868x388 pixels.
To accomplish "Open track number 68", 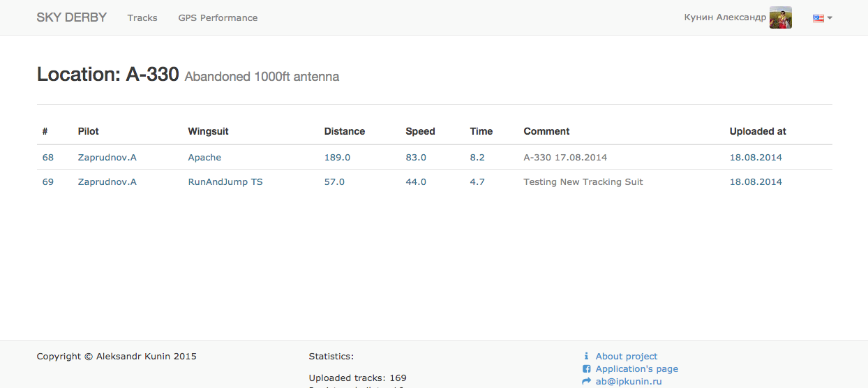I will click(48, 158).
